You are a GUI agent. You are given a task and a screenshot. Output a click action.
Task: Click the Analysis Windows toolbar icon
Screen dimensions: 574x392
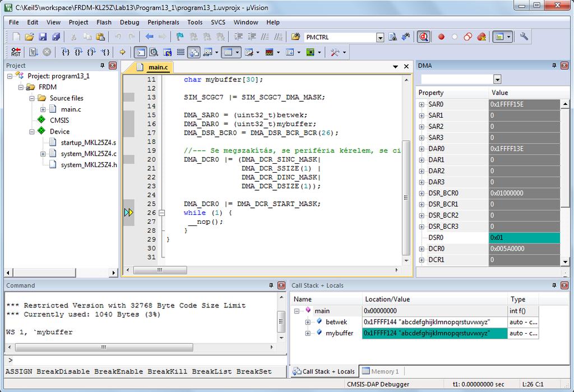[270, 52]
